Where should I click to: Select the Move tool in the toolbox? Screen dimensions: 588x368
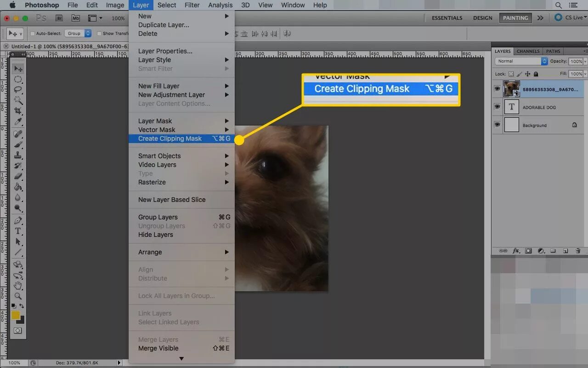point(18,69)
